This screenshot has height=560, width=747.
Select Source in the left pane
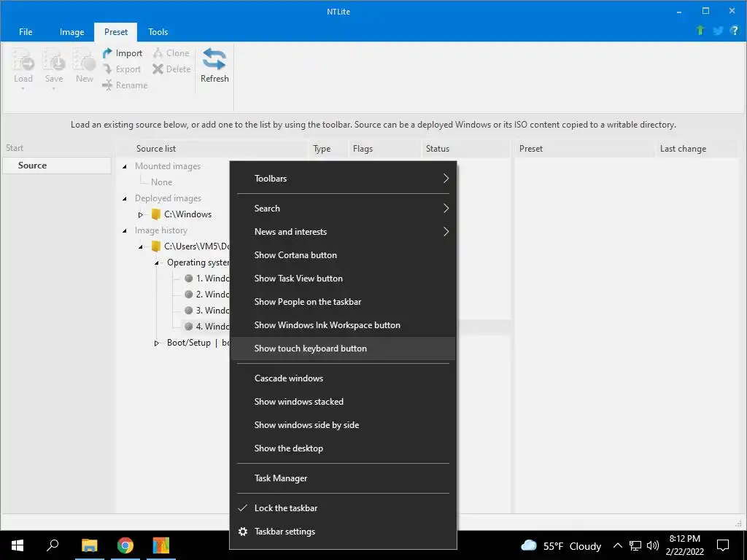[57, 166]
